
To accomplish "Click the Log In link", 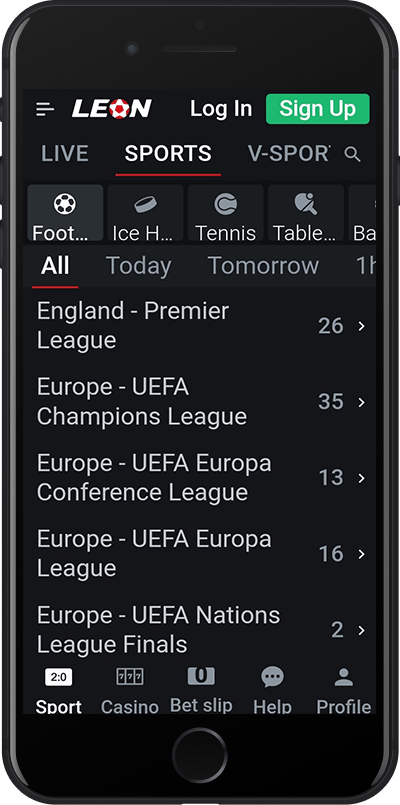I will click(x=221, y=109).
